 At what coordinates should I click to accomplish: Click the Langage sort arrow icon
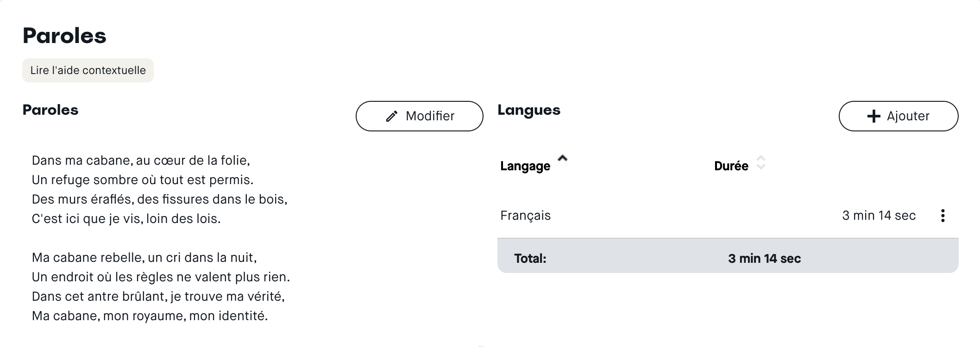[x=563, y=159]
